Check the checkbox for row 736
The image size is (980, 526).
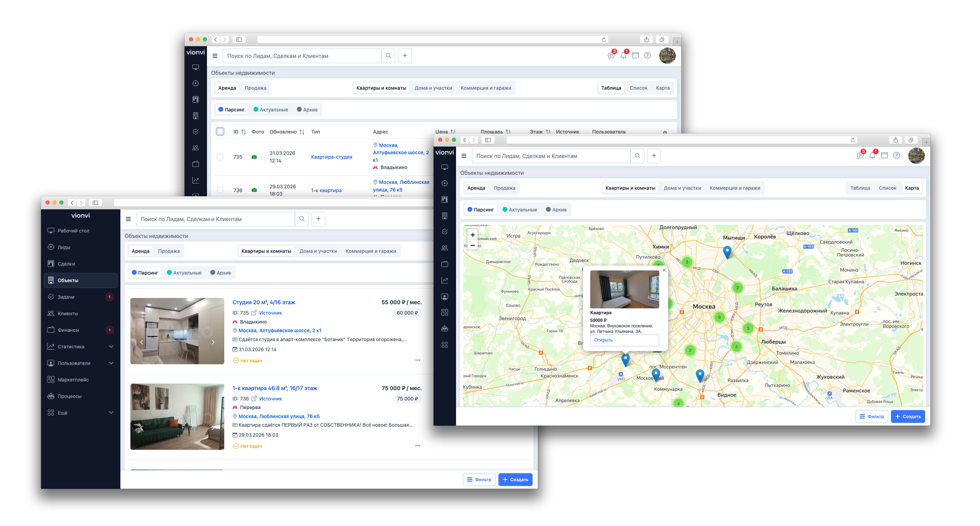click(x=220, y=190)
